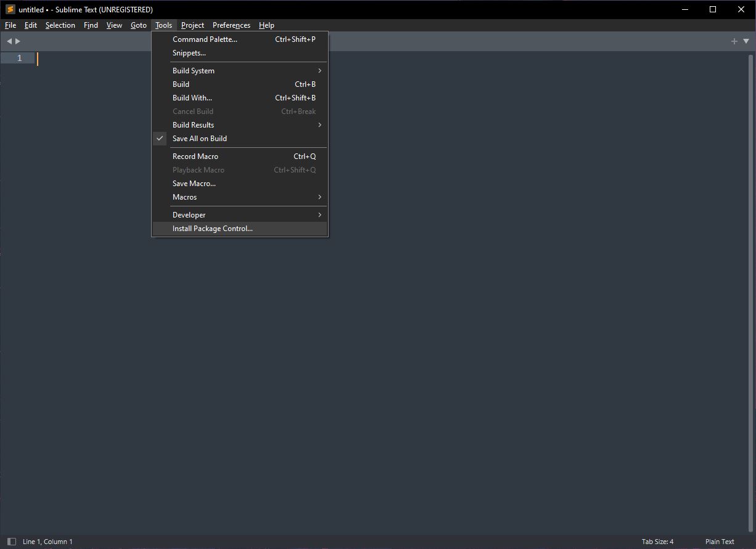The height and width of the screenshot is (549, 756).
Task: Expand the Macros submenu
Action: pos(240,197)
